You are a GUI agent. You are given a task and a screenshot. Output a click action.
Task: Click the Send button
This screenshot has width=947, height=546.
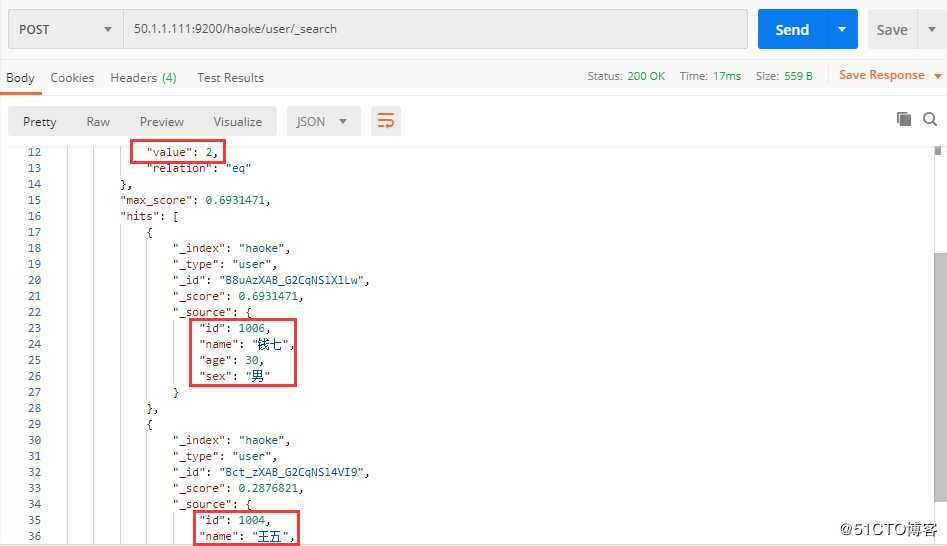click(792, 29)
